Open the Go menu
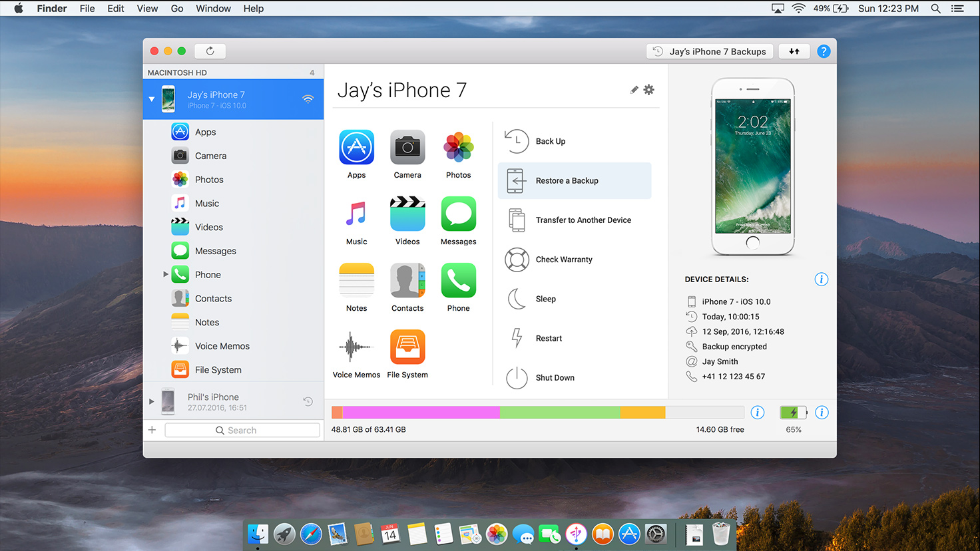980x551 pixels. [x=177, y=9]
